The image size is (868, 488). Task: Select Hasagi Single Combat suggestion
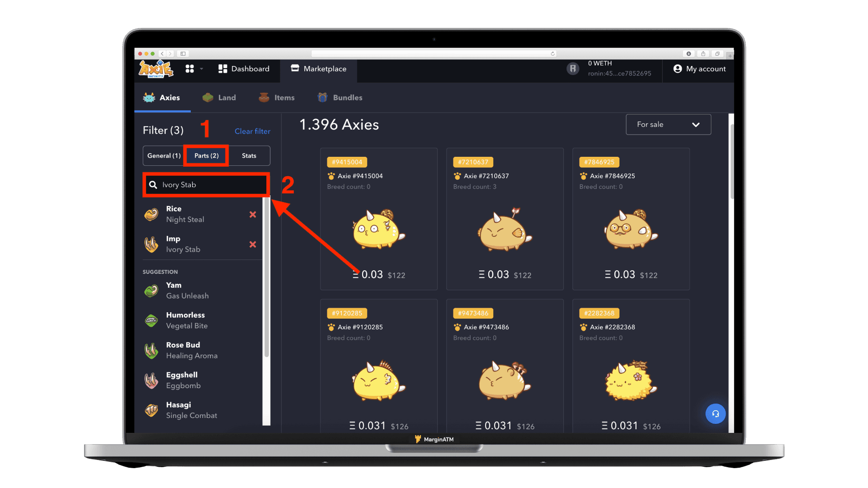[202, 410]
